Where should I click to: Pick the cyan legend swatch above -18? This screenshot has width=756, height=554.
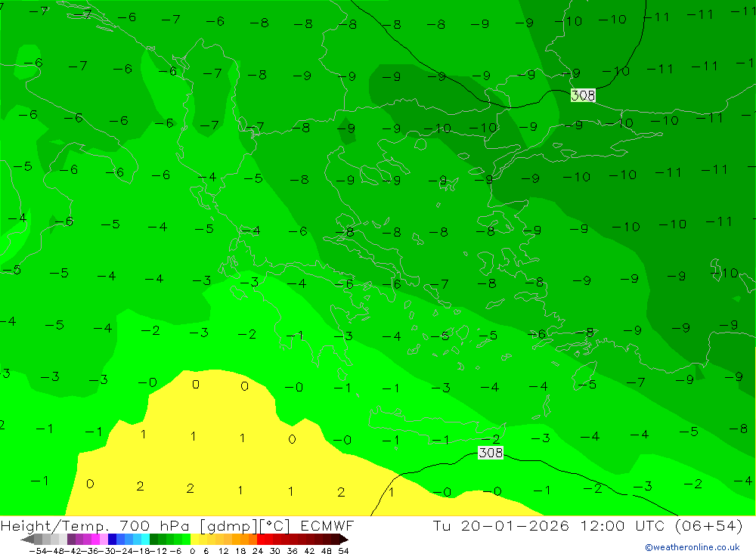145,540
